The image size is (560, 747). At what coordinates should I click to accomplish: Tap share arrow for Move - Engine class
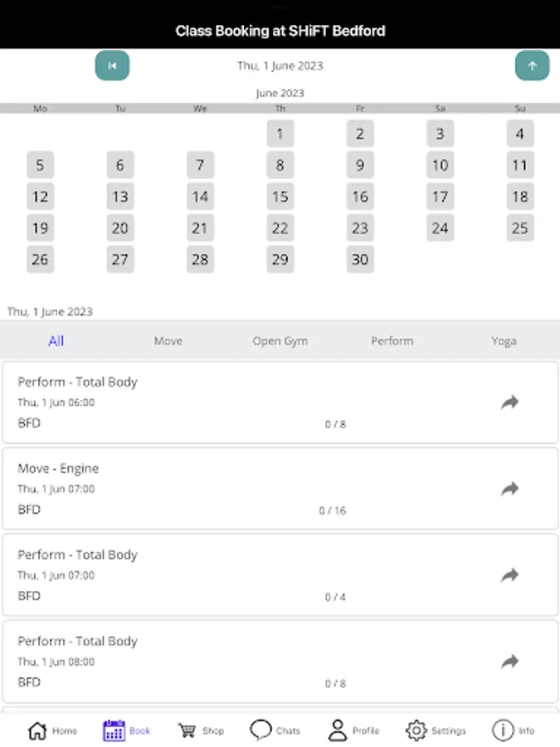click(509, 489)
